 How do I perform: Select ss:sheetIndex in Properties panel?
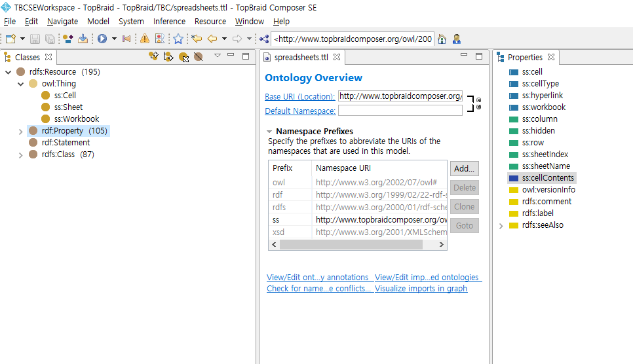click(545, 155)
